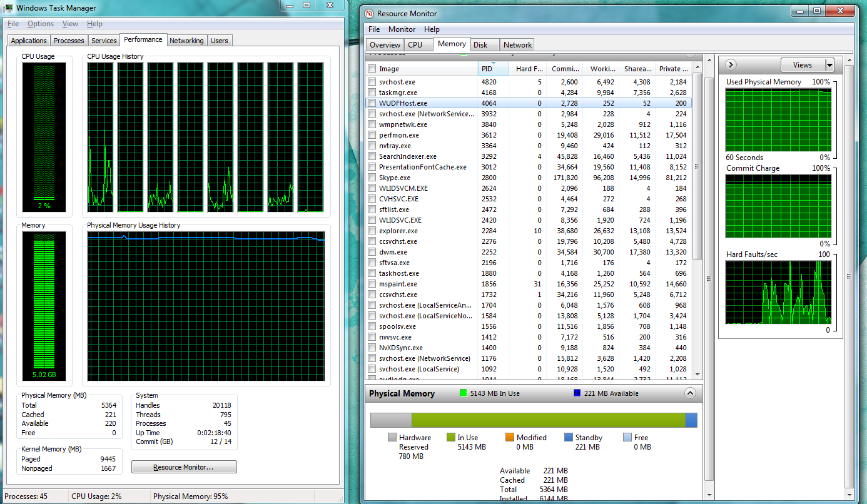
Task: Select the NvXDSync.exe process name
Action: click(x=401, y=348)
